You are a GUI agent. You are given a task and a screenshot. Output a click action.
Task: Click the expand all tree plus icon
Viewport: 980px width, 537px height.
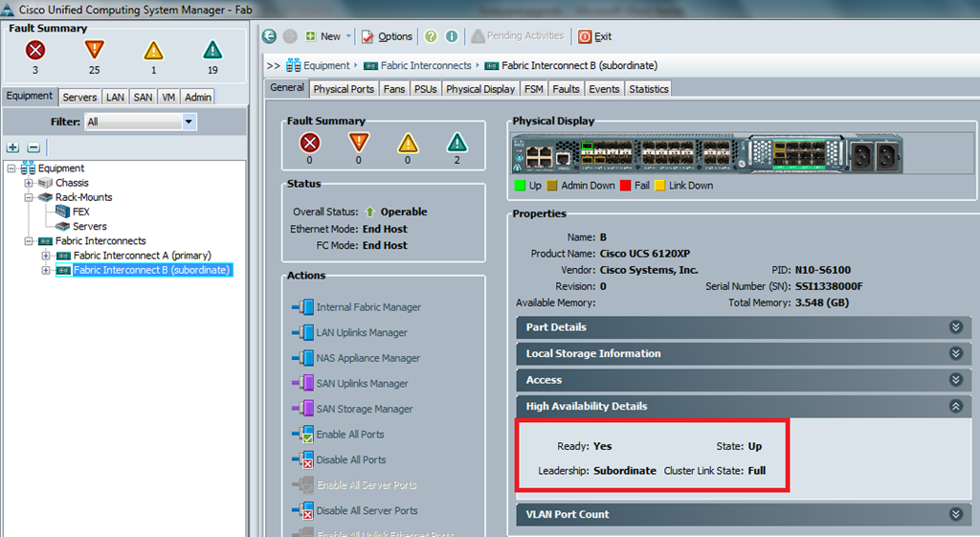13,147
